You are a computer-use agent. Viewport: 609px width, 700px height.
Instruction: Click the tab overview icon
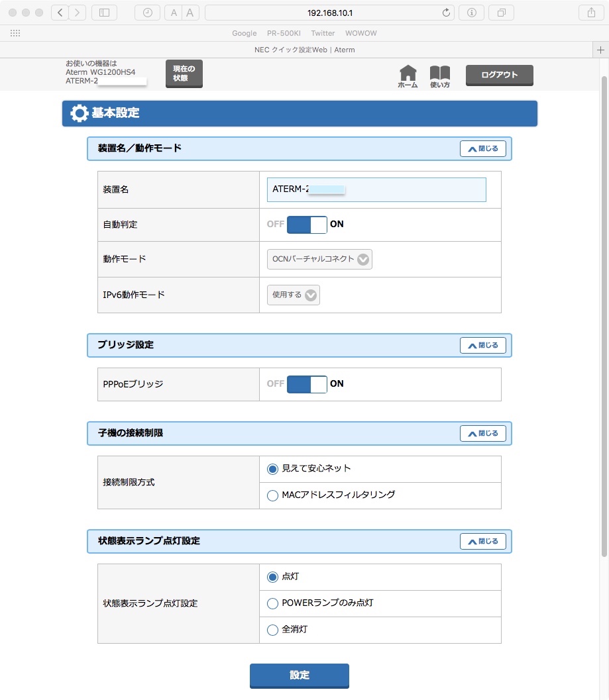coord(500,12)
